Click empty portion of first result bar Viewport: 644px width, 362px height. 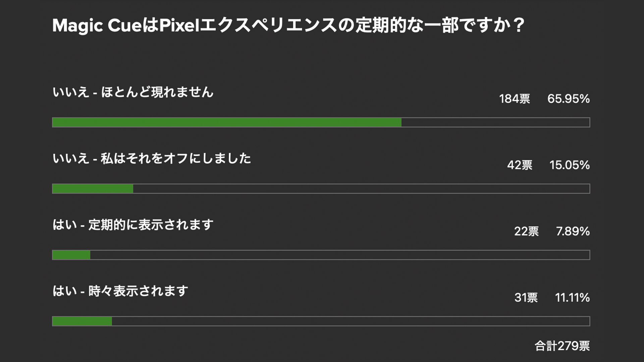(x=495, y=122)
